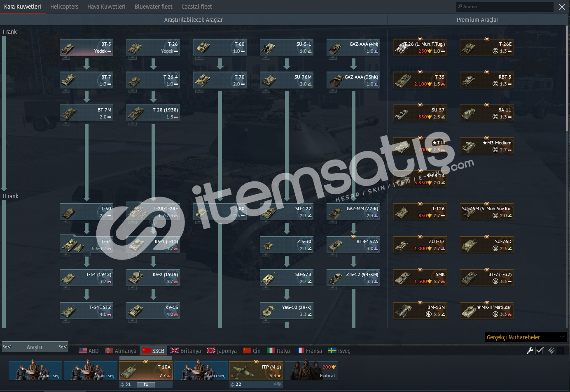Switch to Bluewater fleet tab
Screen dimensions: 570x392
coord(154,7)
